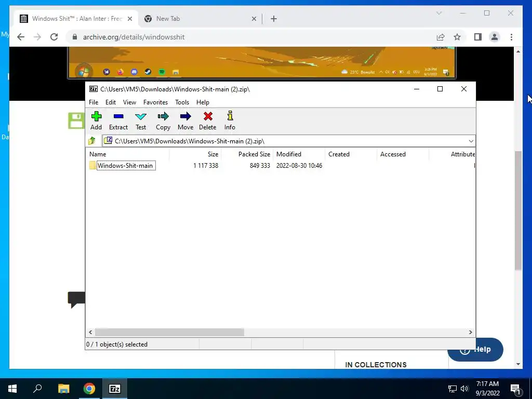Run Test on the archive in 7-Zip

click(x=141, y=121)
